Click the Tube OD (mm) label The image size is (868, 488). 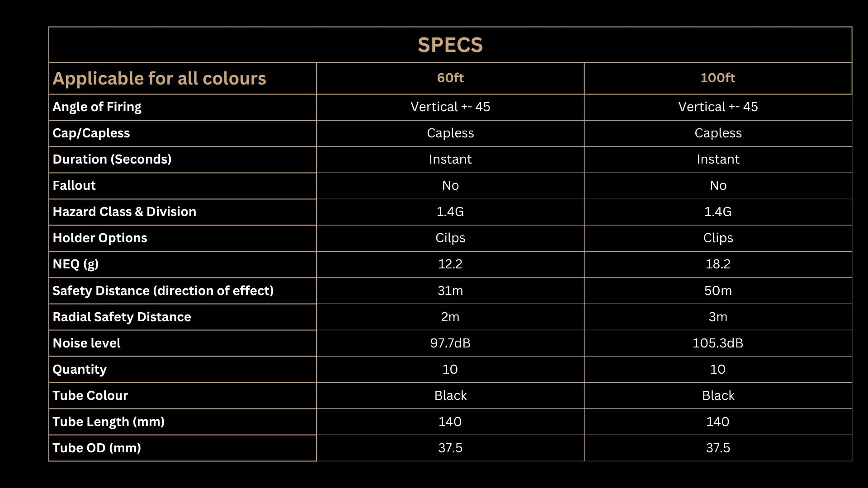pyautogui.click(x=97, y=448)
